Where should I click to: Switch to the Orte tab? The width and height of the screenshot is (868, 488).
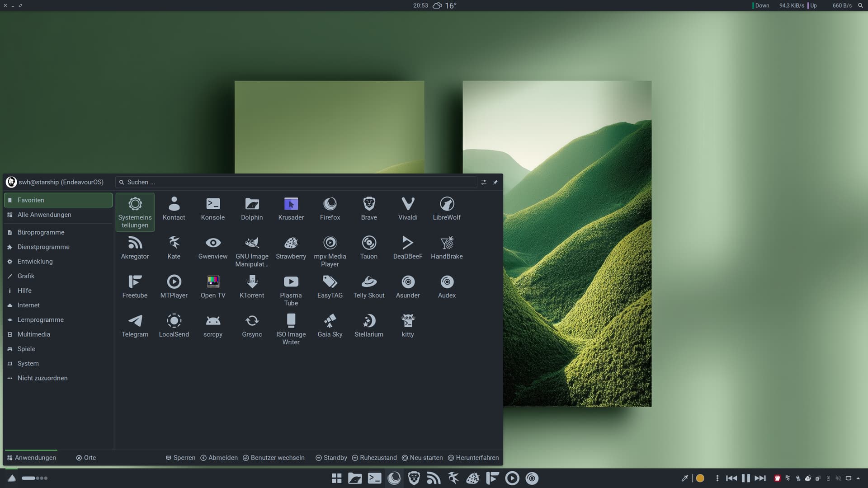(x=86, y=458)
